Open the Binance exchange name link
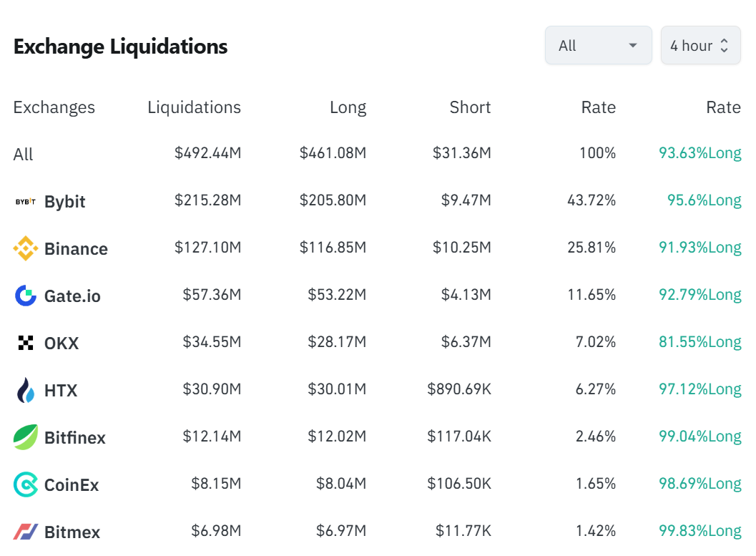 [76, 249]
